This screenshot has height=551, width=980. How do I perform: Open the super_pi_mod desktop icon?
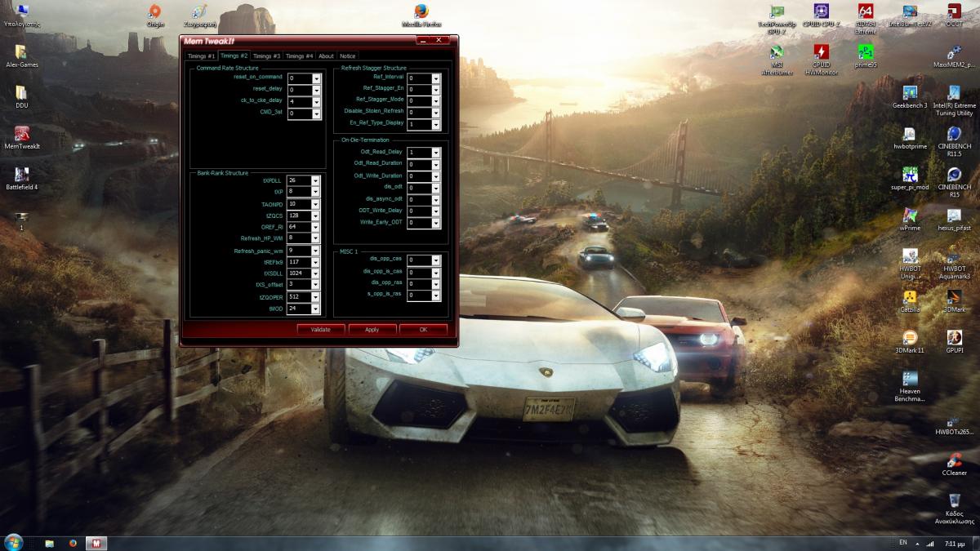click(910, 180)
